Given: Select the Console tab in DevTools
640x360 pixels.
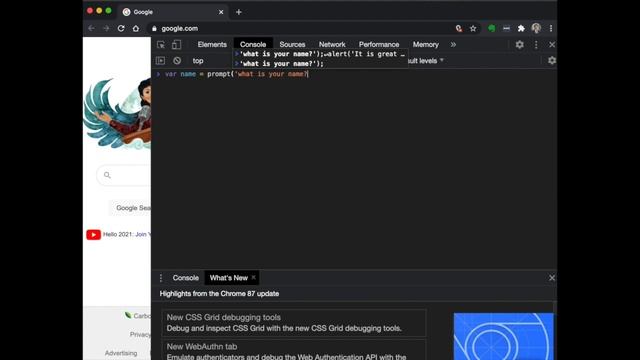Looking at the screenshot, I should click(253, 44).
